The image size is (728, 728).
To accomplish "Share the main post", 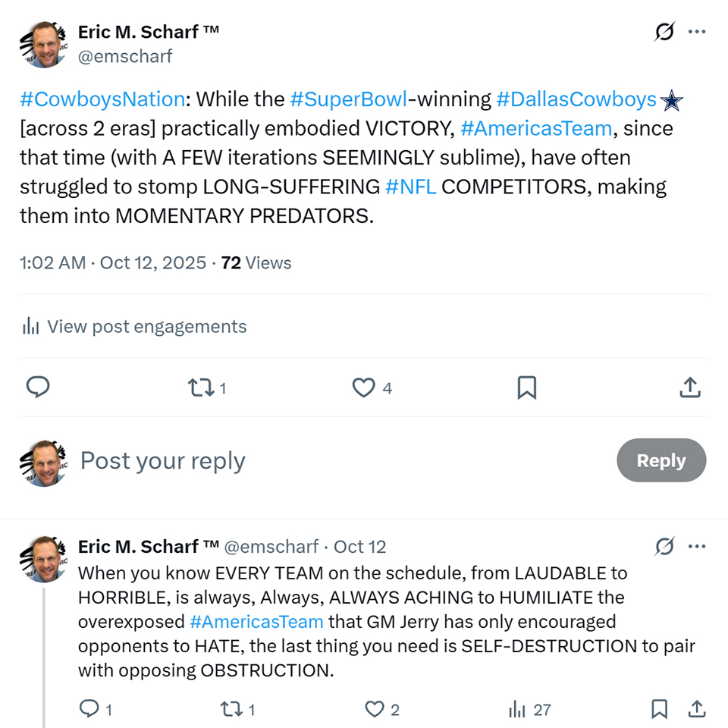I will pyautogui.click(x=689, y=388).
